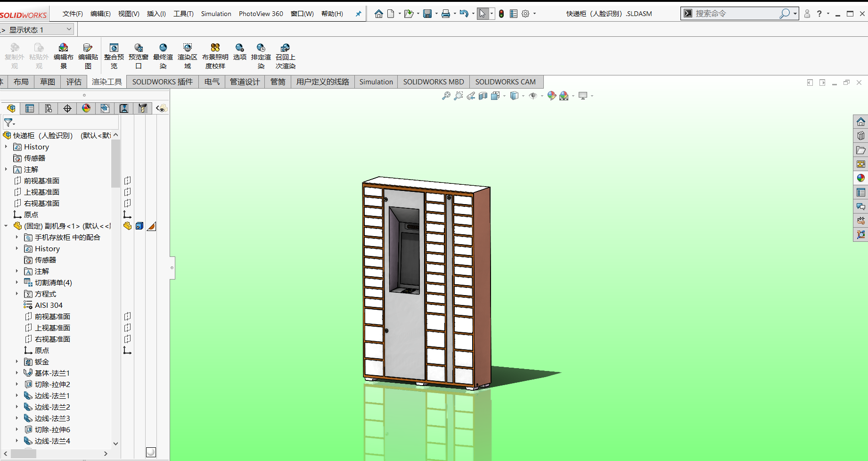Click the Home icon in quick toolbar
Viewport: 868px width, 461px height.
[x=379, y=14]
